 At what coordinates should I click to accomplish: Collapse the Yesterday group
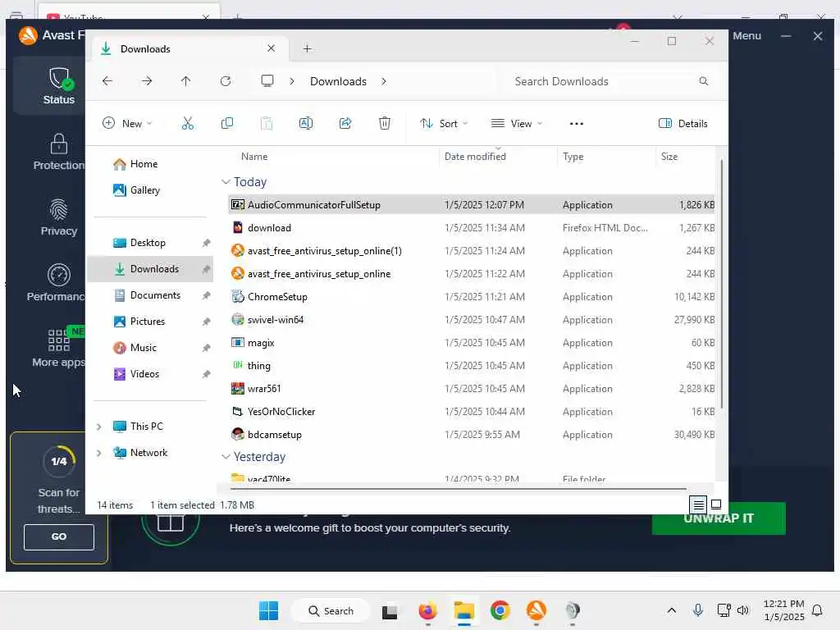226,457
